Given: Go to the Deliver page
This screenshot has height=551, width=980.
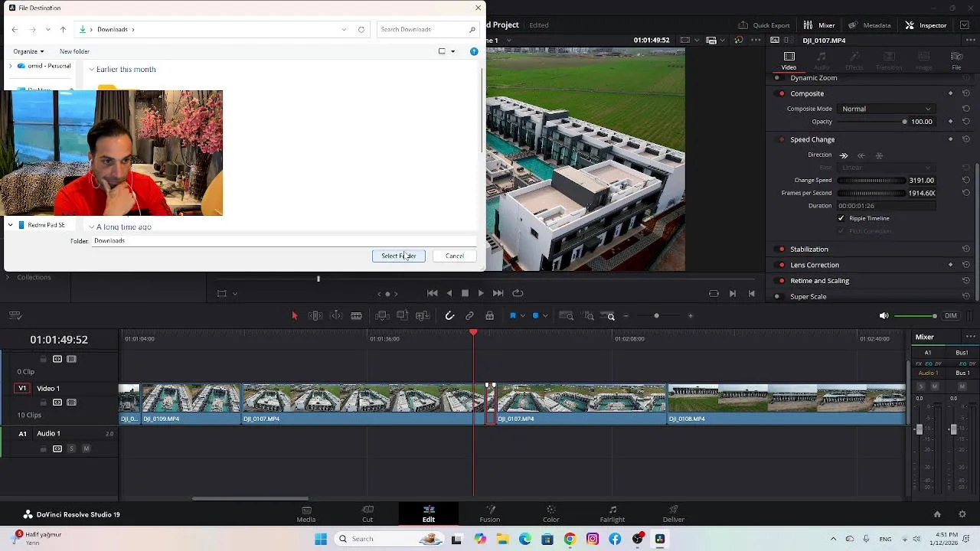Looking at the screenshot, I should pyautogui.click(x=674, y=514).
